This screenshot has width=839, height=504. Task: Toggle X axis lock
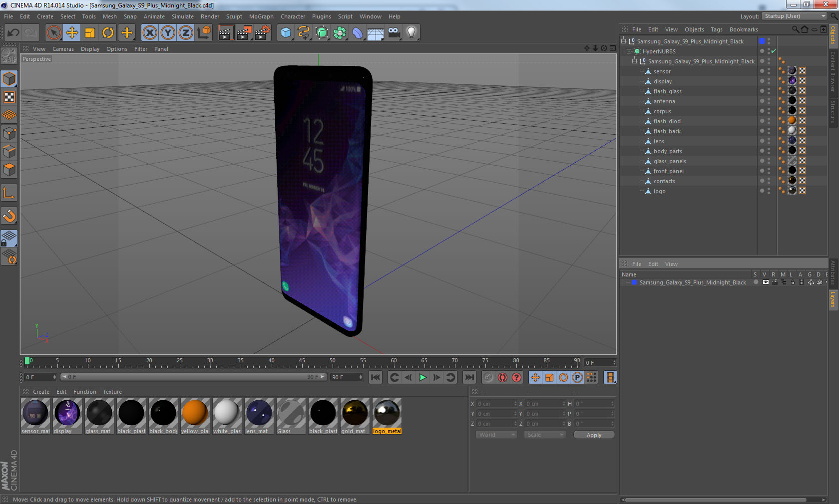(x=149, y=33)
